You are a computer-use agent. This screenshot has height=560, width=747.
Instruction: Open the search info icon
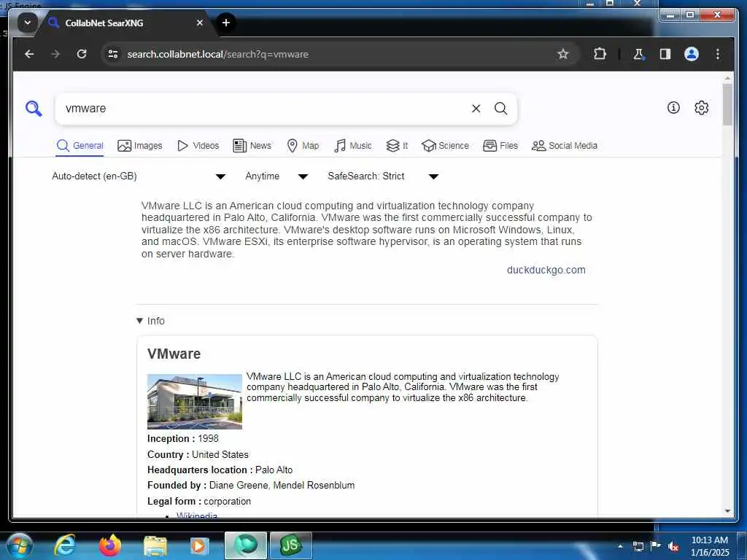pyautogui.click(x=673, y=108)
